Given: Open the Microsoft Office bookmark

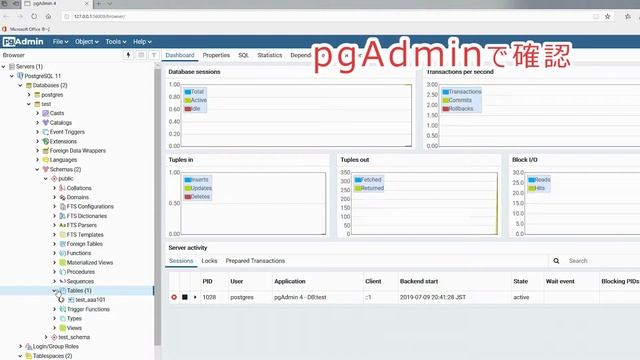Looking at the screenshot, I should click(26, 29).
